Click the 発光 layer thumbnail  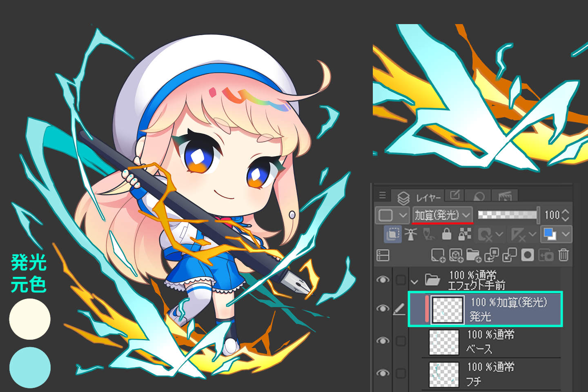click(448, 310)
